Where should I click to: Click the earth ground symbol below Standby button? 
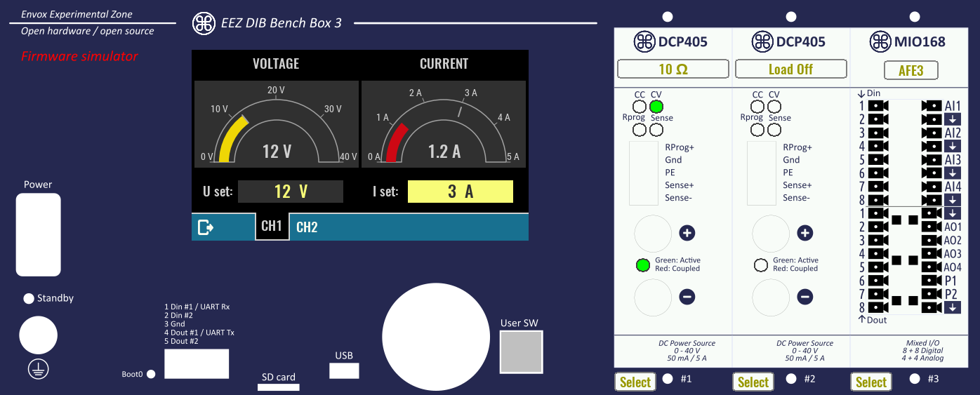(x=38, y=369)
